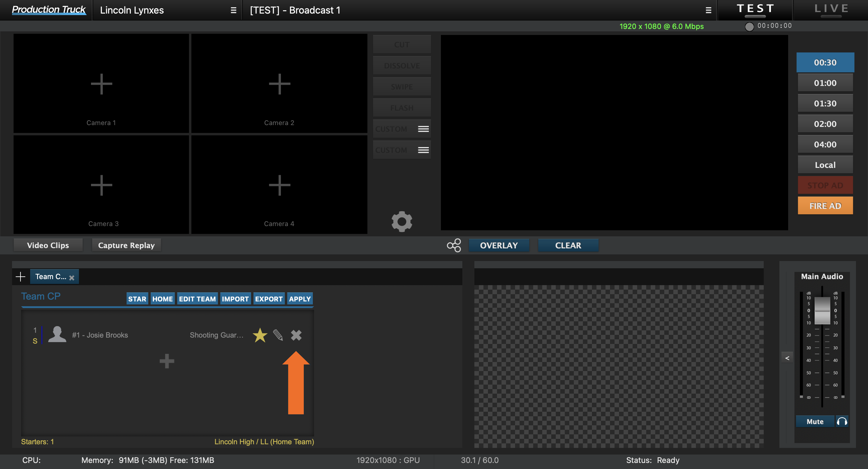Switch to TEST mode
Screen dimensions: 868x469
[x=755, y=10]
